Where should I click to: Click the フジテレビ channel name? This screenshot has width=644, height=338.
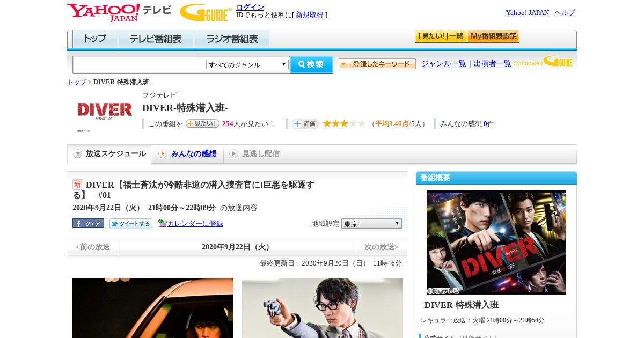click(x=159, y=95)
